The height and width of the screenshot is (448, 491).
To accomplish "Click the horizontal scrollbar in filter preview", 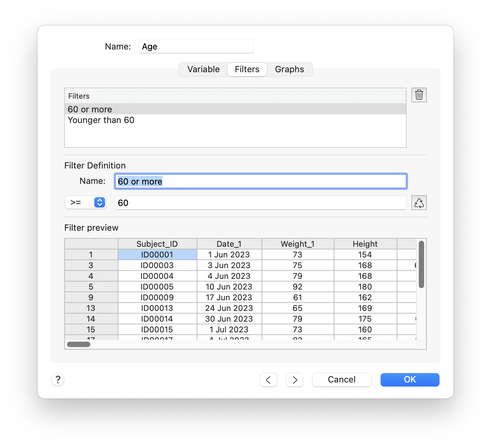I will 79,344.
